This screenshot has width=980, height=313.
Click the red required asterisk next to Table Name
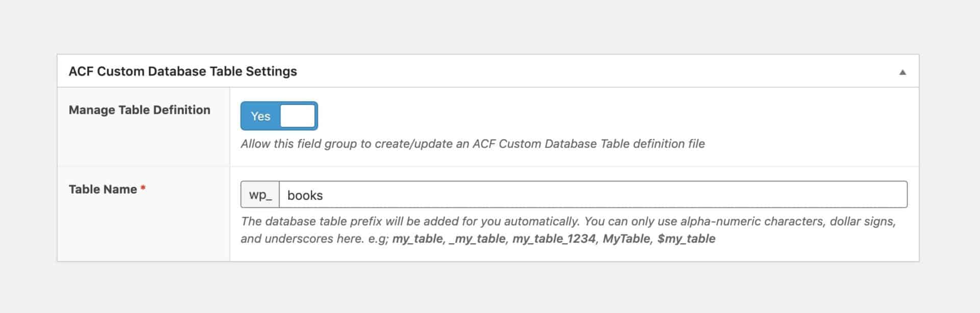(142, 186)
